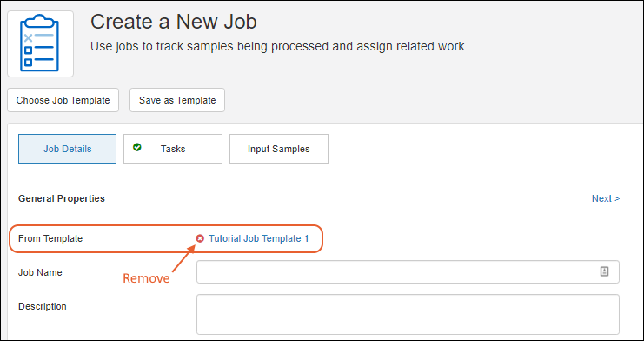Switch to the Job Details tab

tap(68, 149)
